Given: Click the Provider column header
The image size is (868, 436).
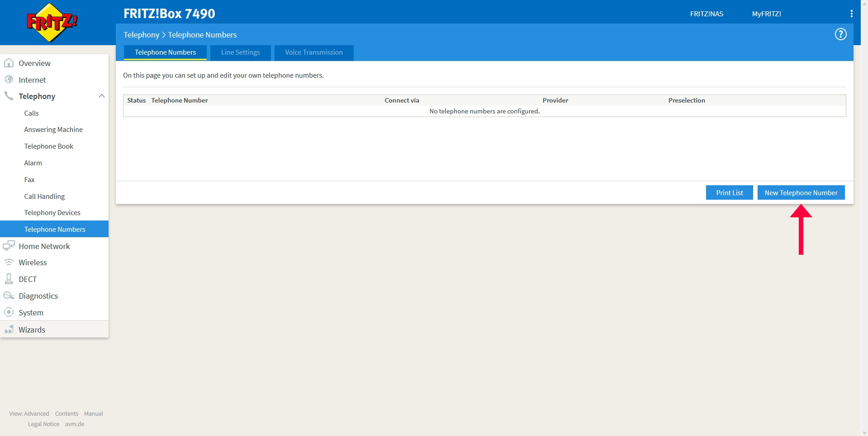Looking at the screenshot, I should click(x=555, y=100).
